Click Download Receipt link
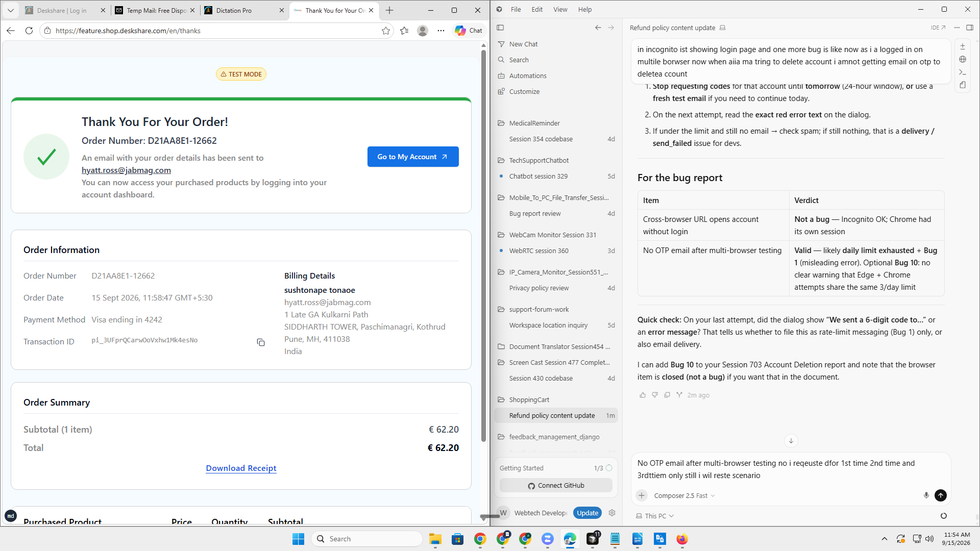The width and height of the screenshot is (980, 551). tap(241, 468)
